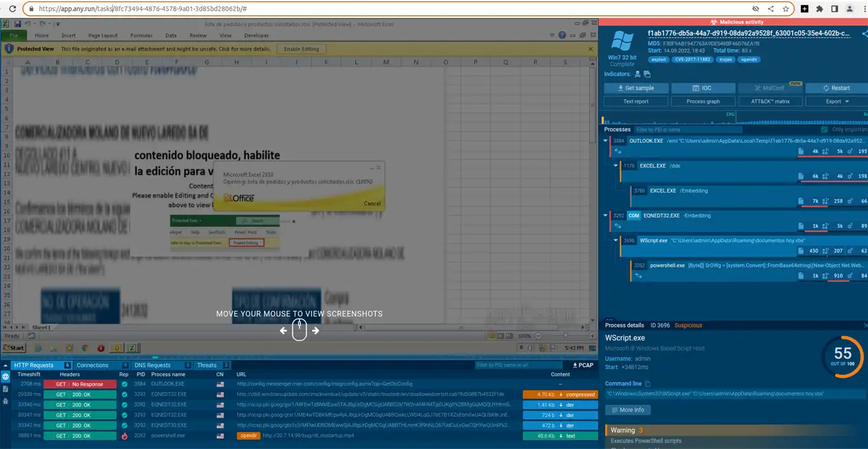This screenshot has width=868, height=449.
Task: Collapse the WScript.exe process node
Action: click(x=616, y=240)
